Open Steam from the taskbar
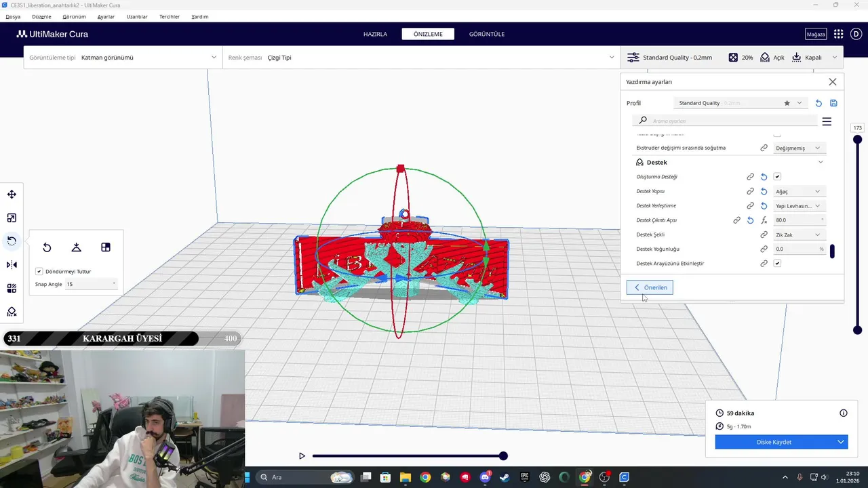Image resolution: width=868 pixels, height=488 pixels. coord(505,477)
